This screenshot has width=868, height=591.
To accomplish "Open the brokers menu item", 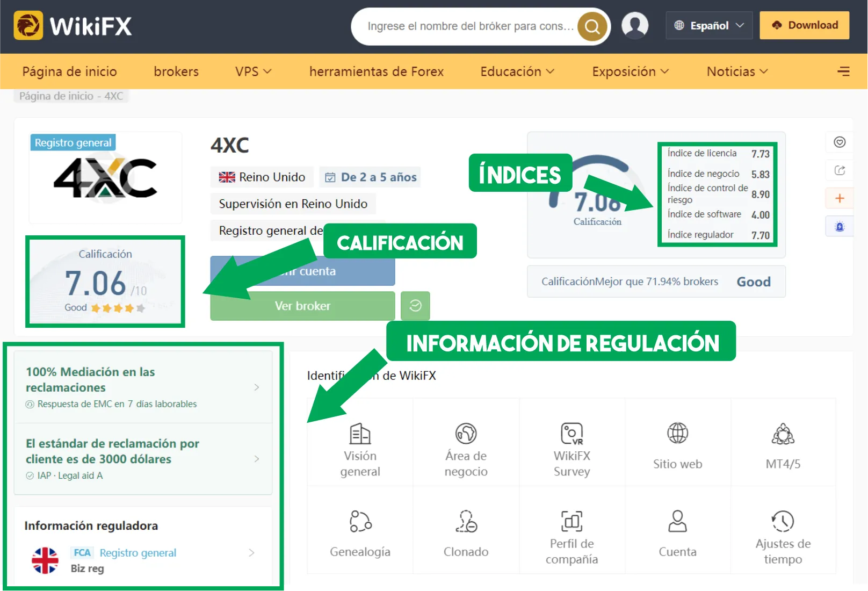I will click(x=176, y=71).
